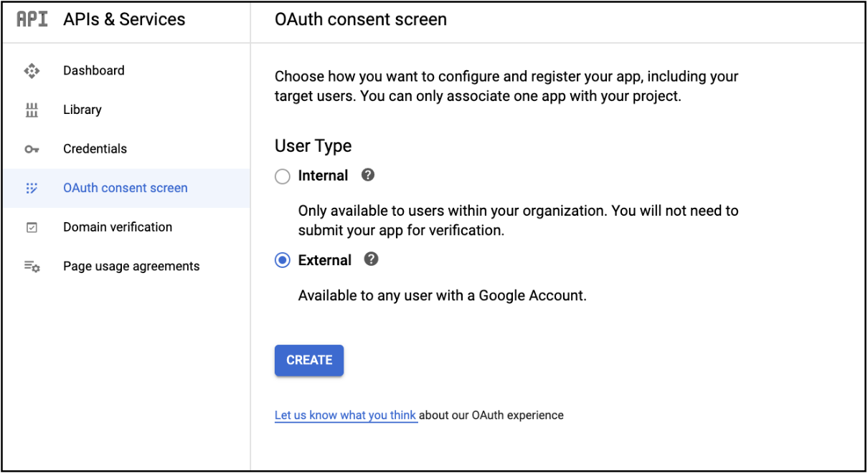868x473 pixels.
Task: Open help tooltip next to External
Action: tap(371, 259)
